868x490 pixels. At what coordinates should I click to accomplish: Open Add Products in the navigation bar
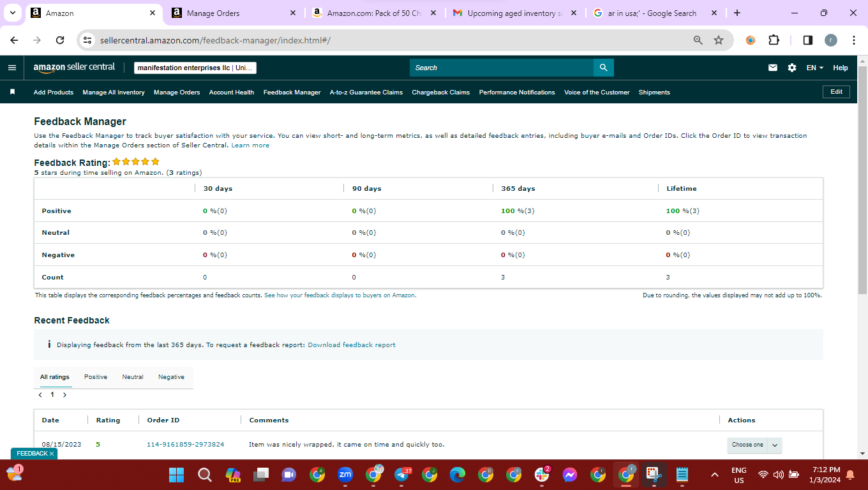click(x=54, y=93)
